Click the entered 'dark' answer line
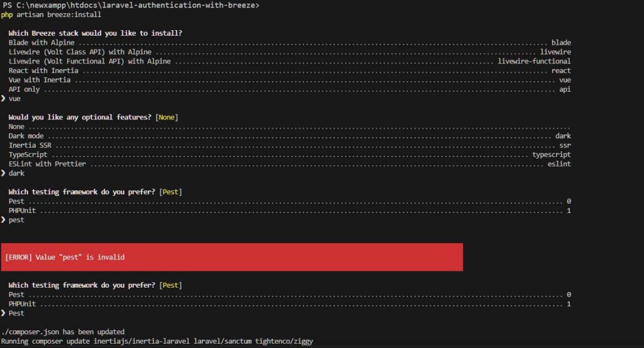The height and width of the screenshot is (348, 644). tap(13, 173)
